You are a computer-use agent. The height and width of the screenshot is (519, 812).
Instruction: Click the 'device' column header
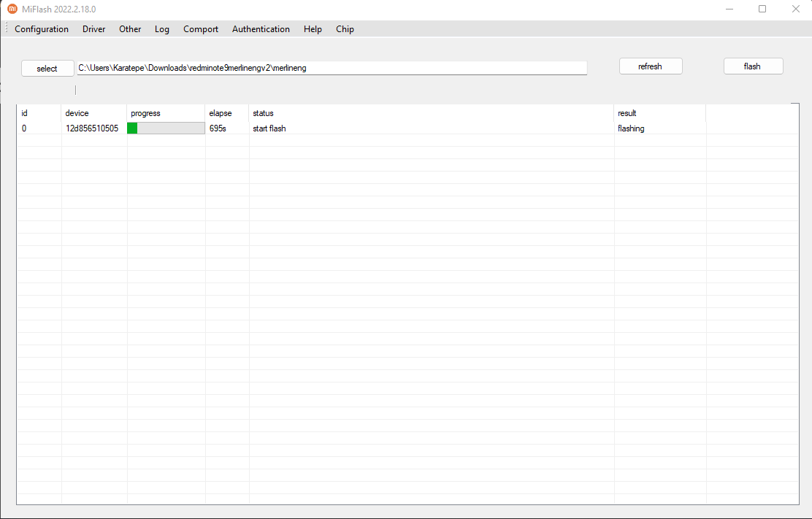tap(93, 113)
